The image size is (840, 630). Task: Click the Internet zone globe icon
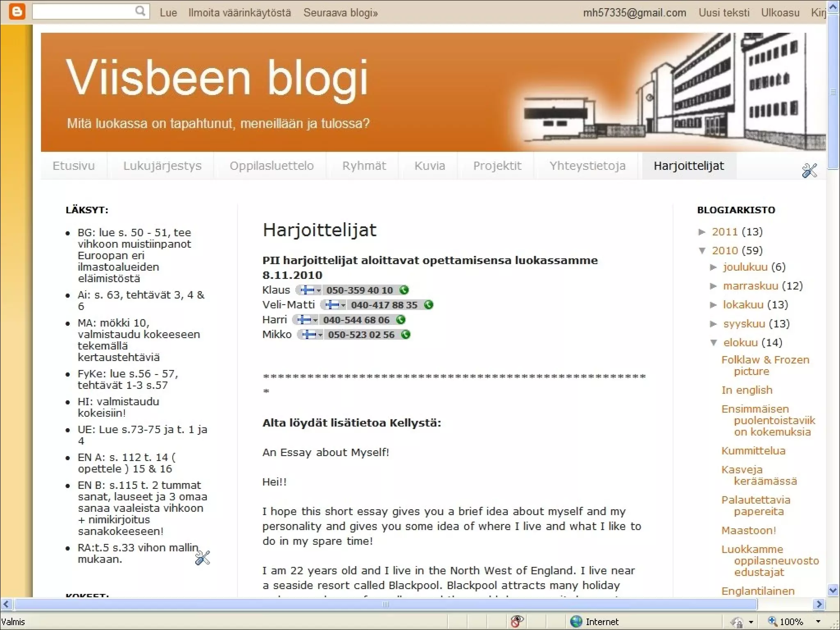[576, 621]
